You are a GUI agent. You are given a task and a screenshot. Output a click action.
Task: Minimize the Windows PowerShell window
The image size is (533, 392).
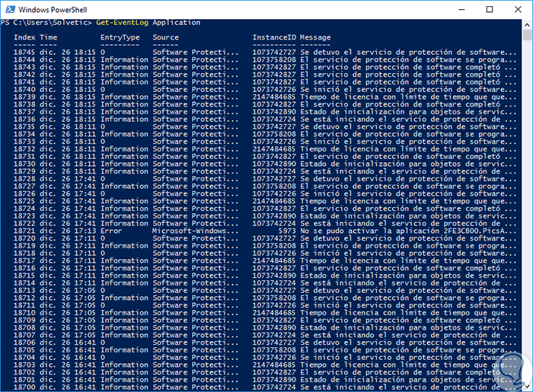(x=461, y=9)
